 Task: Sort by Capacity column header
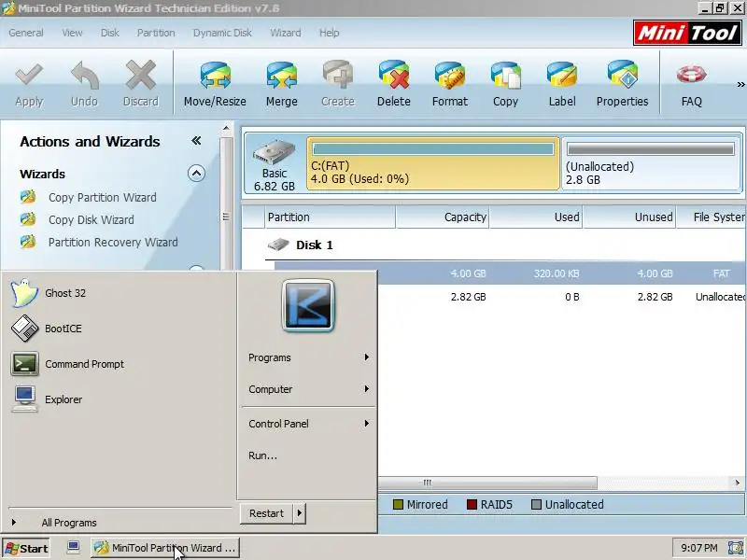click(443, 217)
